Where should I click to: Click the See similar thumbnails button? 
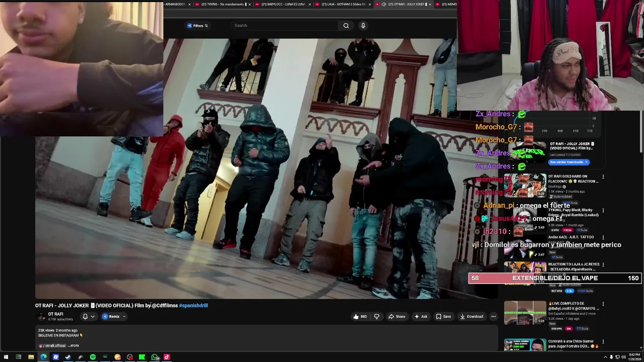[569, 162]
